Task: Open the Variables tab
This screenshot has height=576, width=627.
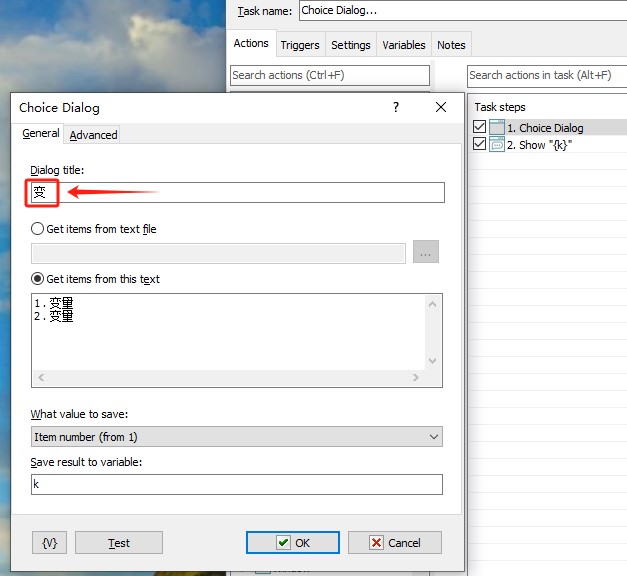Action: (404, 45)
